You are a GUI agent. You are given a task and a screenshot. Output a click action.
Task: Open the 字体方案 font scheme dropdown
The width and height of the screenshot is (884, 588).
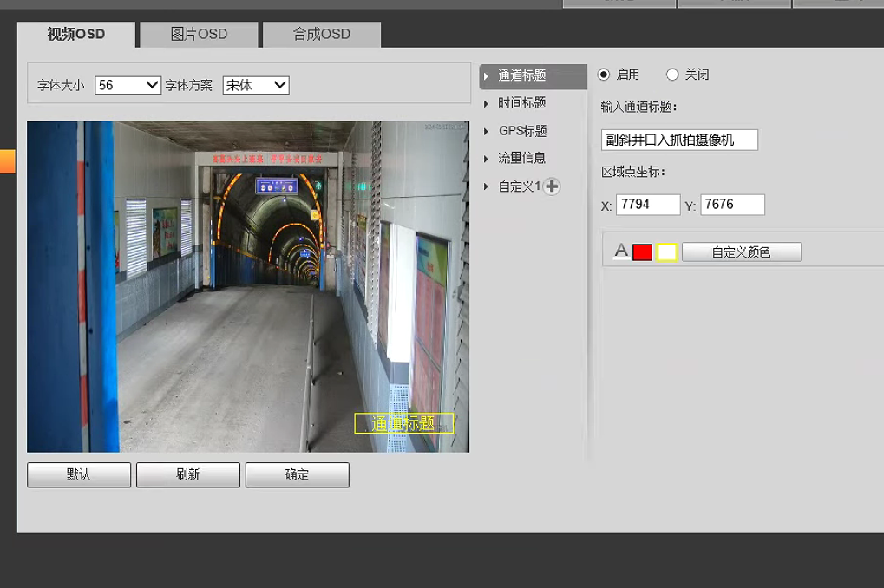[256, 85]
